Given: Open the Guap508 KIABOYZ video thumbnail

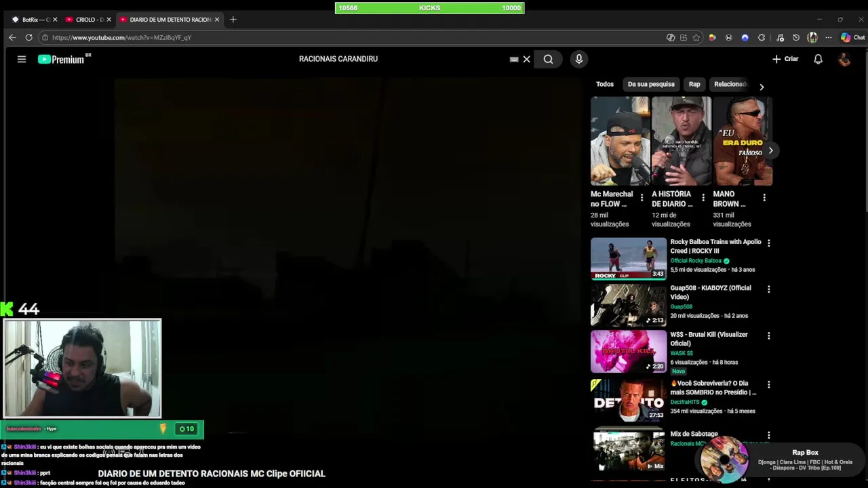Looking at the screenshot, I should pyautogui.click(x=629, y=305).
